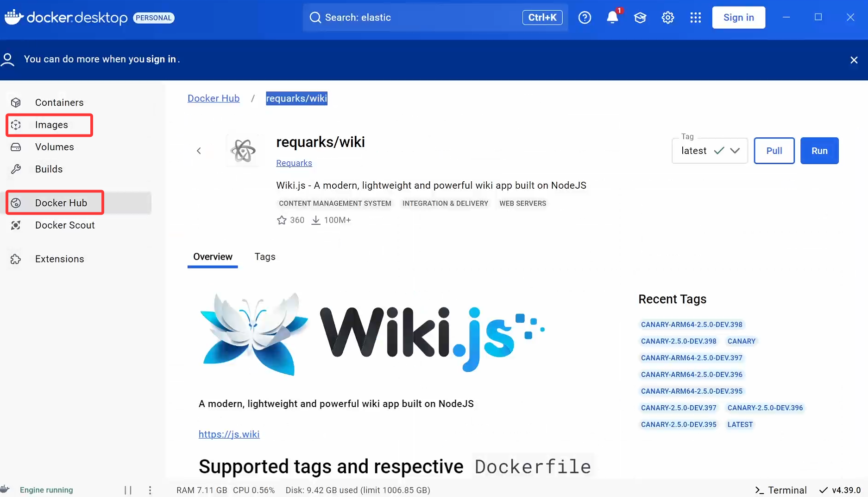The height and width of the screenshot is (497, 868).
Task: Select tag CANARY-ARM64-2.5.0-DEV.396
Action: coord(692,375)
